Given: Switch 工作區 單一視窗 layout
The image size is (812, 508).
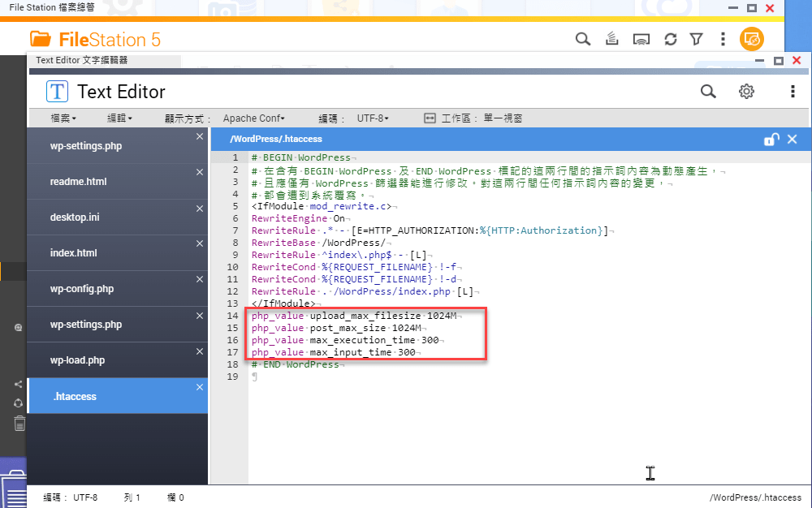Looking at the screenshot, I should point(473,118).
